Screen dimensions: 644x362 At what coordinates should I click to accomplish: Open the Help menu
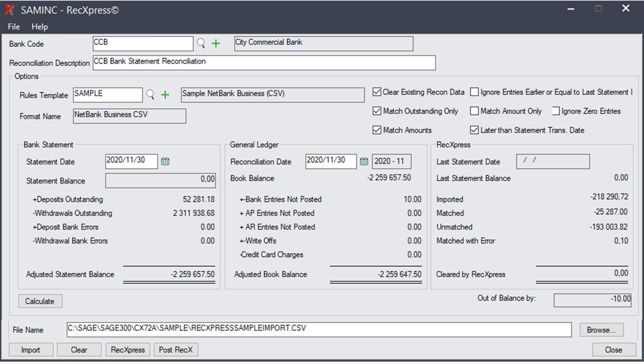click(x=39, y=26)
